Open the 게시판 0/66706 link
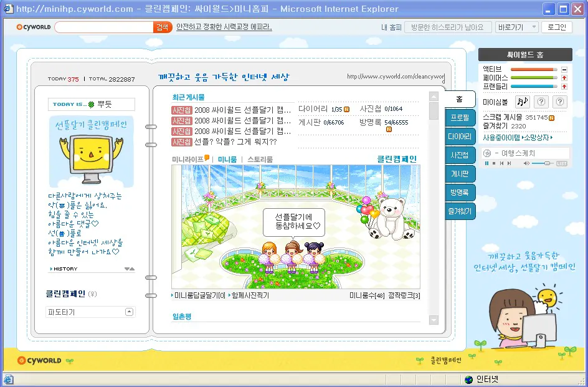The height and width of the screenshot is (387, 588). 321,122
